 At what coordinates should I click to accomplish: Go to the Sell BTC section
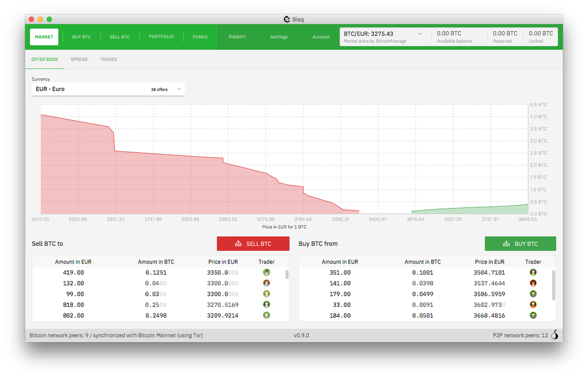pos(120,37)
